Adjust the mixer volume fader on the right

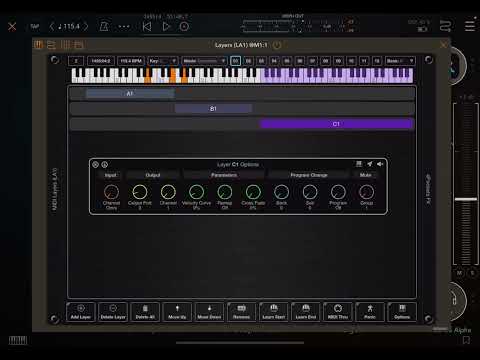click(x=466, y=199)
